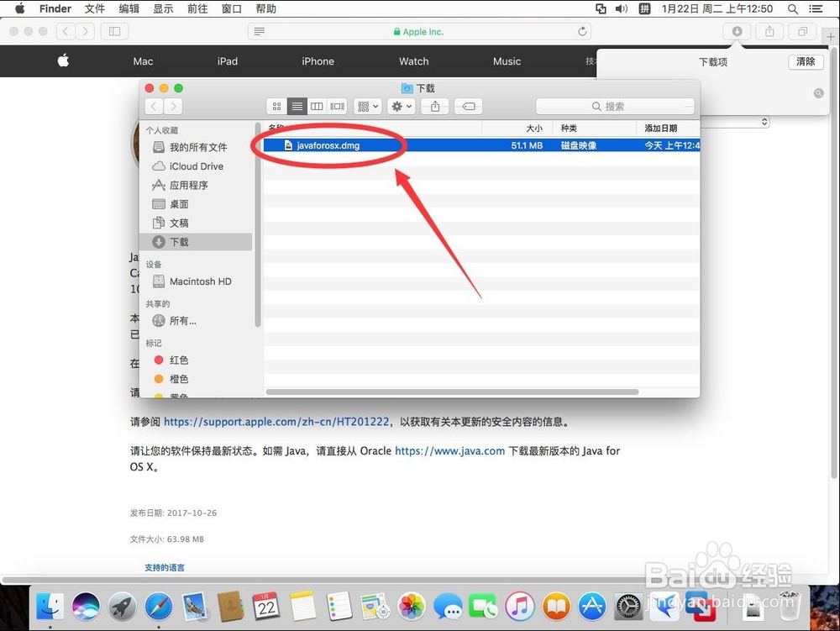
Task: Open Launchpad from the Dock
Action: [x=121, y=607]
